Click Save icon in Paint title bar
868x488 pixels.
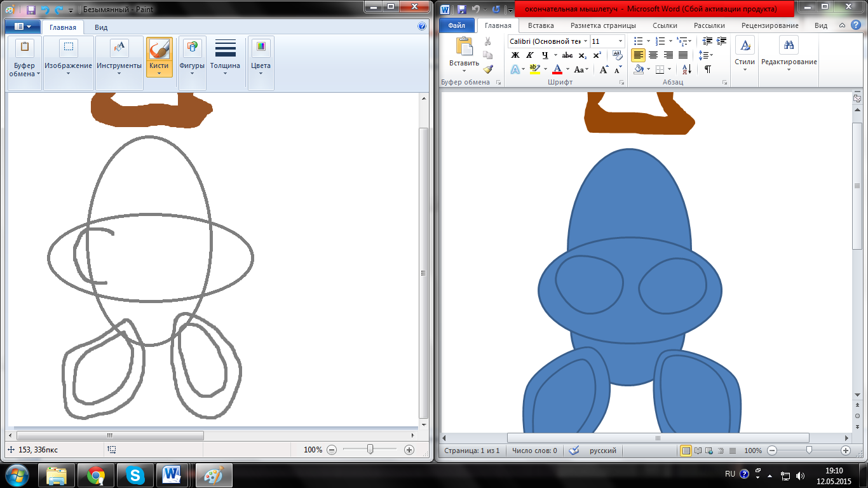point(31,10)
